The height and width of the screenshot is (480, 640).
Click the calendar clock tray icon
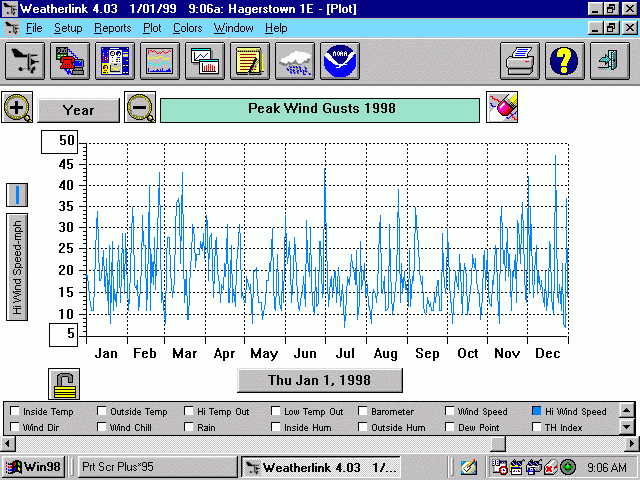tap(499, 467)
